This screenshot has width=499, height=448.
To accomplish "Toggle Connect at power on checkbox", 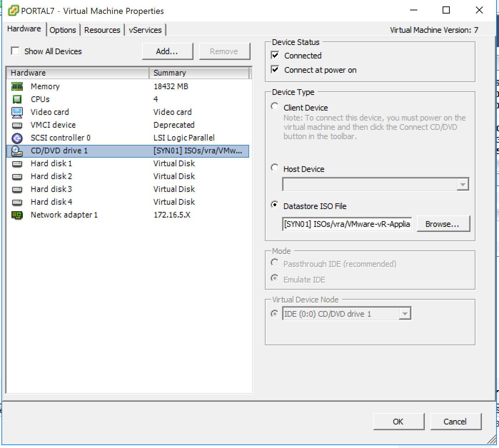I will click(275, 70).
